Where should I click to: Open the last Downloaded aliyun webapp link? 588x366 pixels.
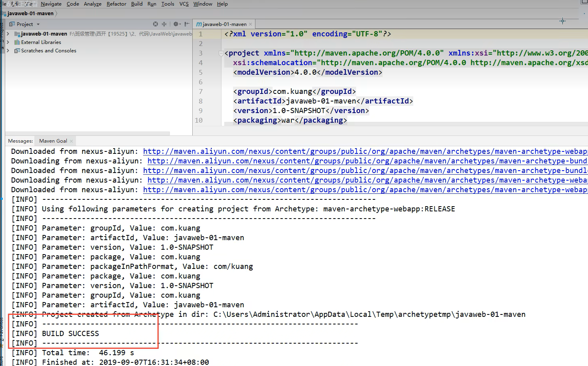(x=365, y=190)
